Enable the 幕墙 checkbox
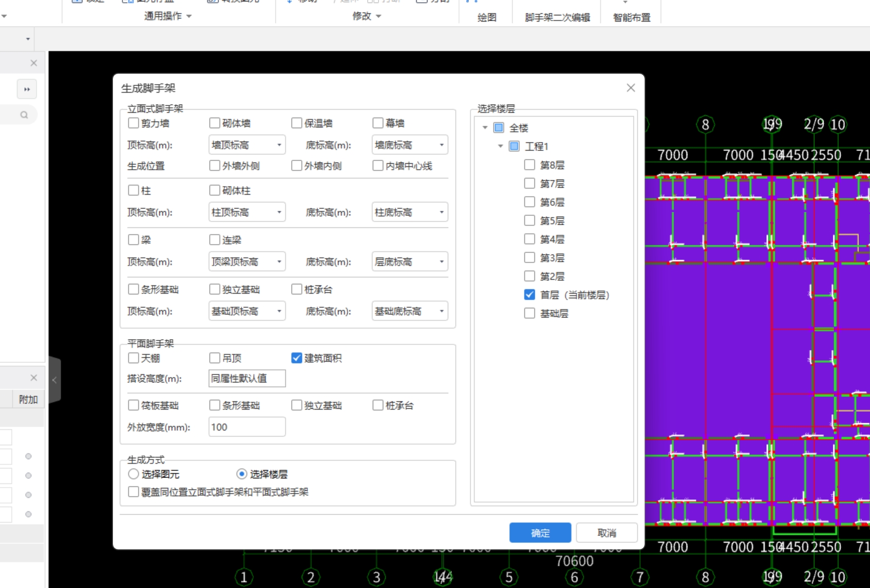 378,123
